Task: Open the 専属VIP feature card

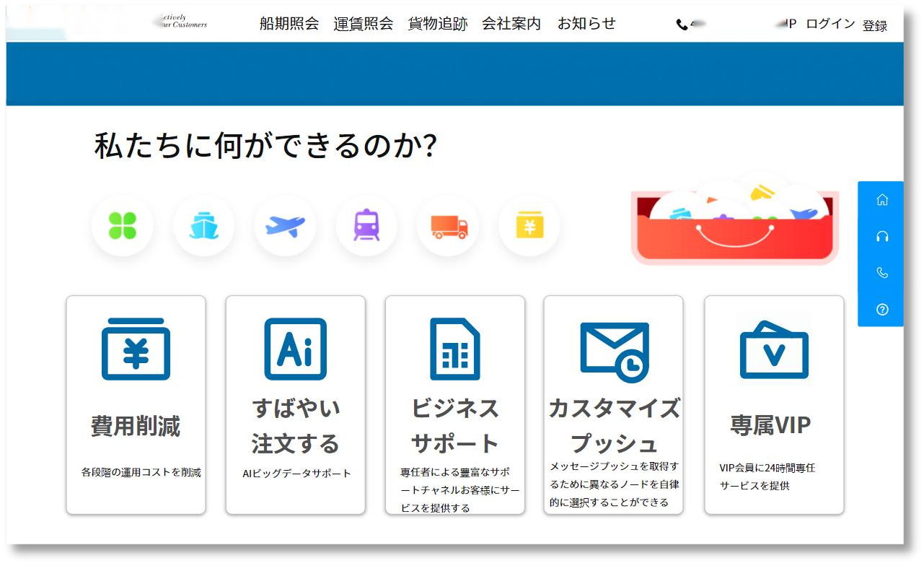Action: 774,404
